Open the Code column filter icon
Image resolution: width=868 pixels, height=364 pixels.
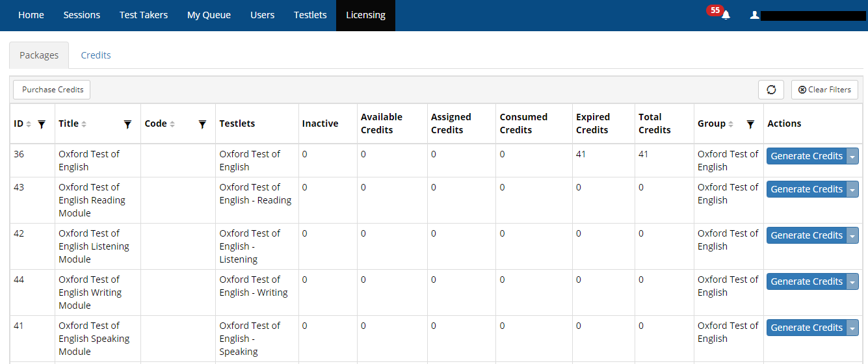[x=202, y=124]
